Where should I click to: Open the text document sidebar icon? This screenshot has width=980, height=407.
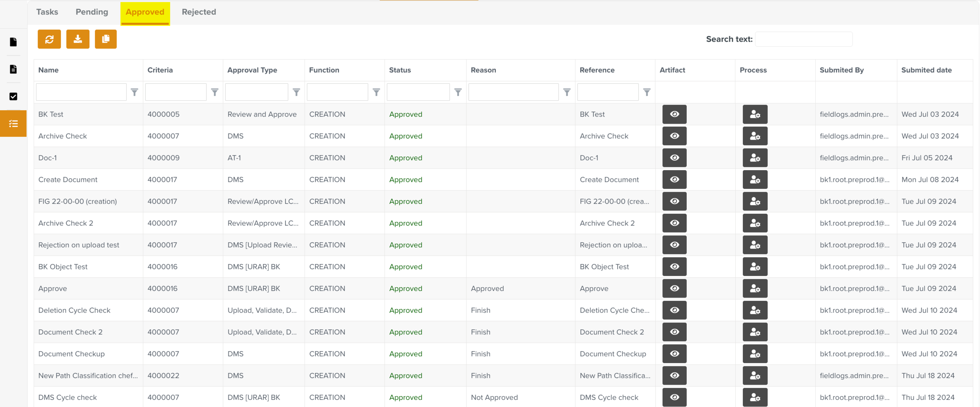click(x=13, y=69)
